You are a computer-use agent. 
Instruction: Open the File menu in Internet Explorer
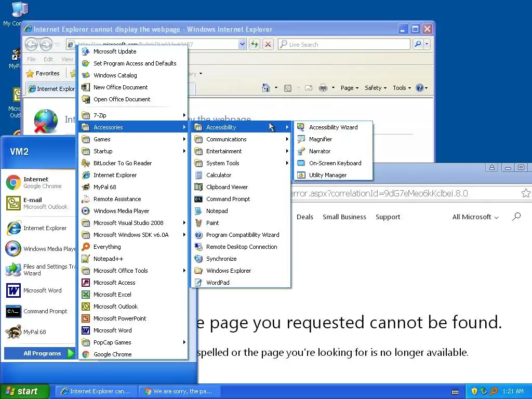pos(31,59)
